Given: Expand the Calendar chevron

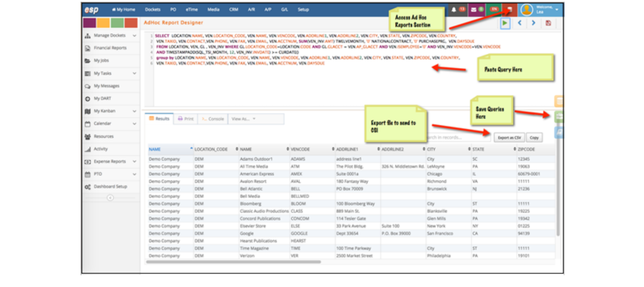Looking at the screenshot, I should (134, 124).
